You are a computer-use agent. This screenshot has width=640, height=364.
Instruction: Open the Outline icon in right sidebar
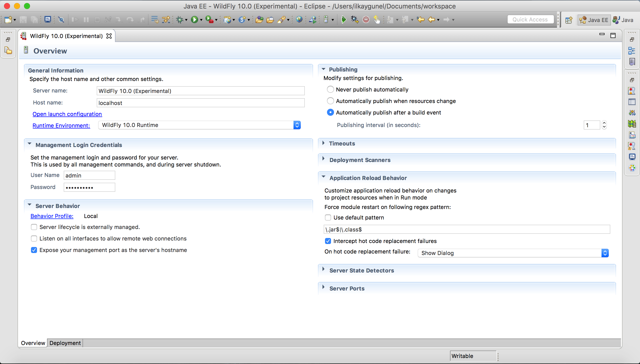pos(632,51)
